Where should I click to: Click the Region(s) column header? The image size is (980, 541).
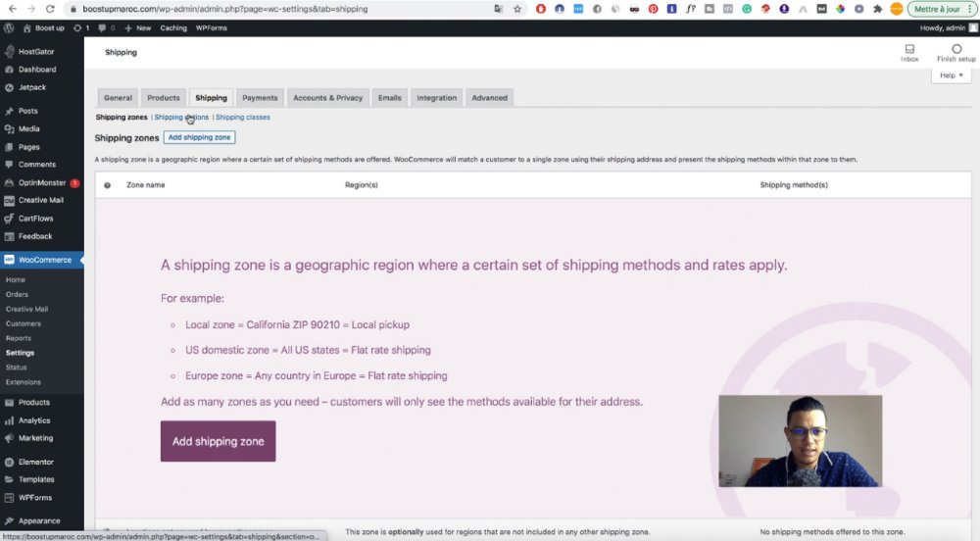(x=362, y=185)
